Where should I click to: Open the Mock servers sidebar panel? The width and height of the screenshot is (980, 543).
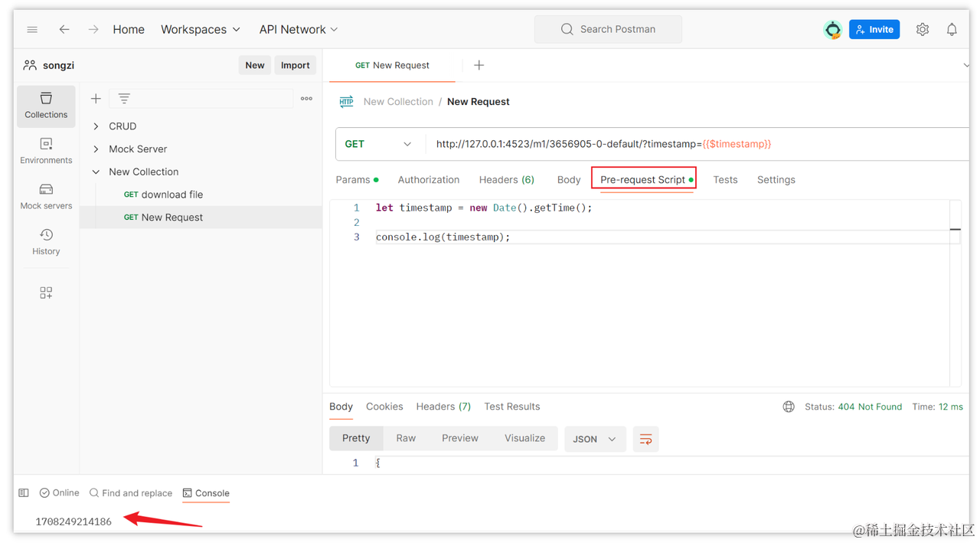click(x=46, y=196)
